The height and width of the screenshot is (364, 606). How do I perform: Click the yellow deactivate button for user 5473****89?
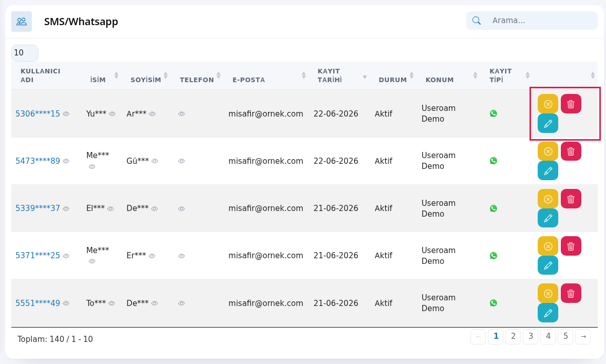click(x=547, y=151)
